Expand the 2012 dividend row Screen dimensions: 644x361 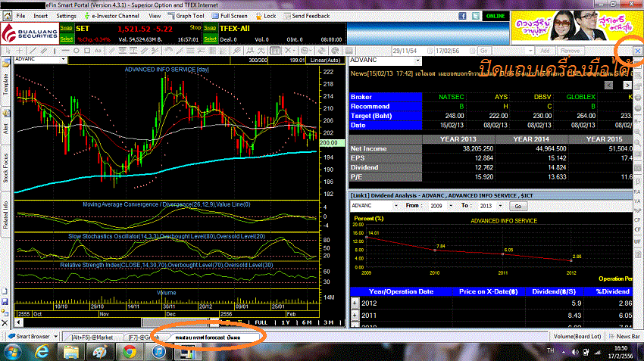355,303
